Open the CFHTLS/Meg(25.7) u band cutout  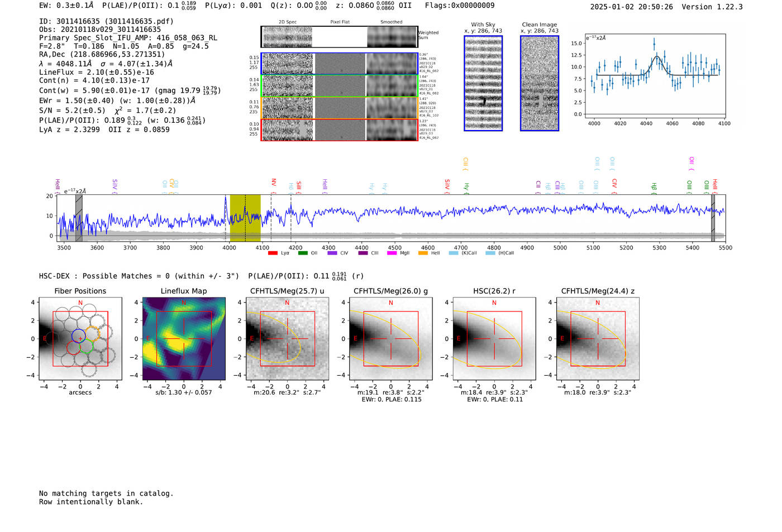click(287, 338)
